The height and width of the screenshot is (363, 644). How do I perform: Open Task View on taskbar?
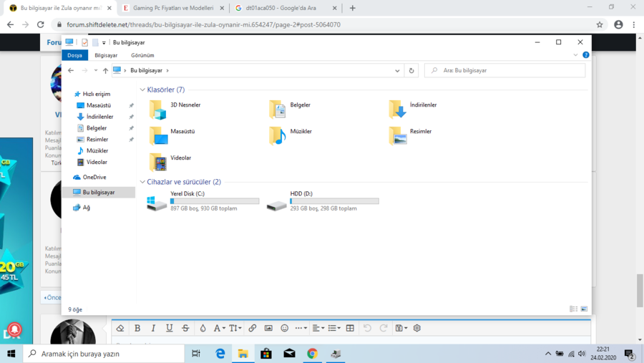(x=196, y=354)
